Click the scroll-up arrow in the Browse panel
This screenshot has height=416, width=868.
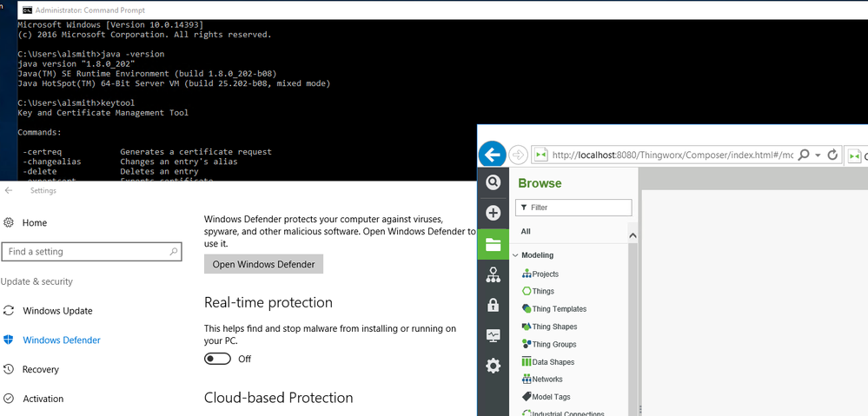pyautogui.click(x=633, y=235)
